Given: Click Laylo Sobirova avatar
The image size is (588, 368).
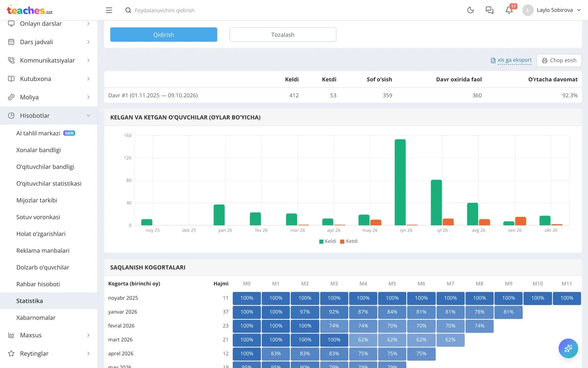Looking at the screenshot, I should (528, 10).
